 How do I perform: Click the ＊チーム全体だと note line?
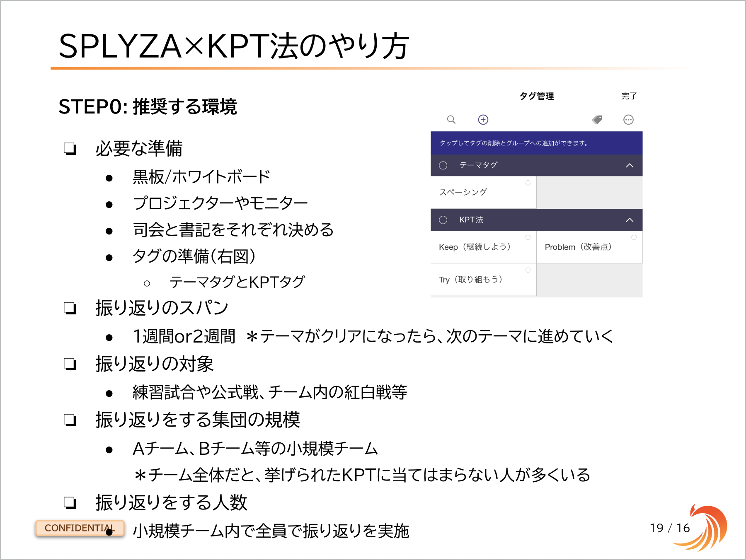pos(362,475)
